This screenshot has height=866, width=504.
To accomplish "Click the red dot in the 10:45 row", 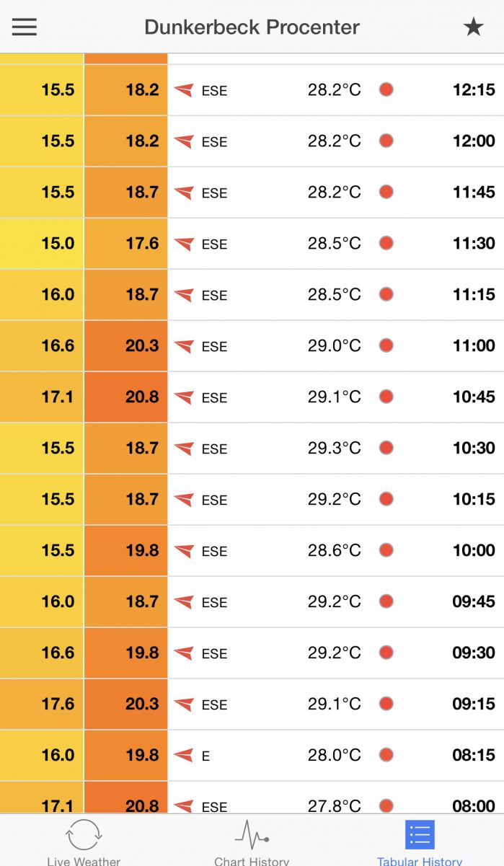I will (386, 397).
